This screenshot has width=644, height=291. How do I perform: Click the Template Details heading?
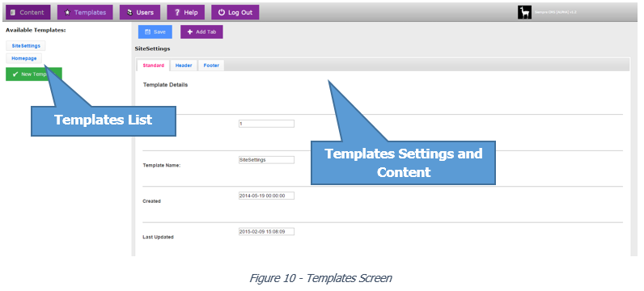point(165,85)
